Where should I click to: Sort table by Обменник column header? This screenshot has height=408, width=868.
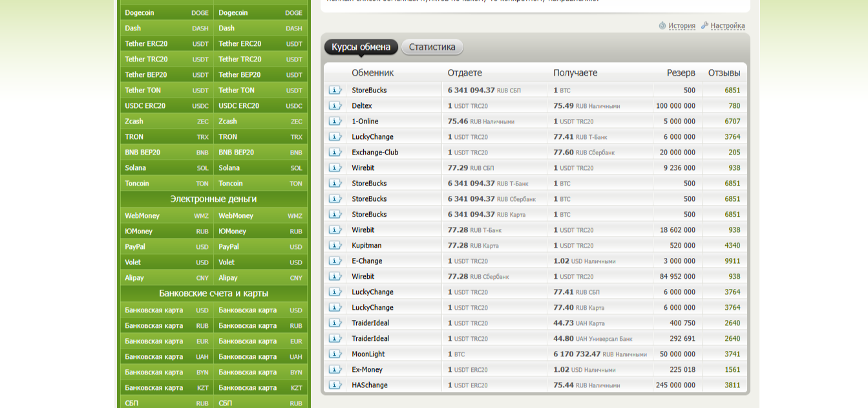click(373, 72)
